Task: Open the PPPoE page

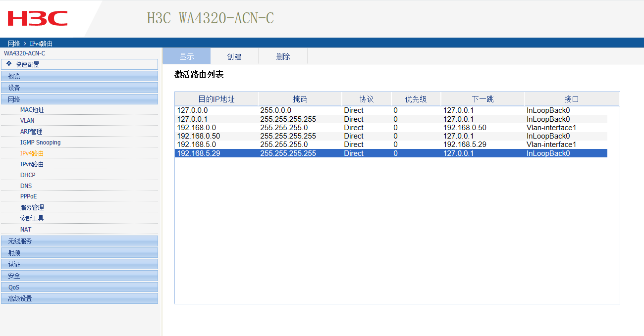Action: point(28,196)
